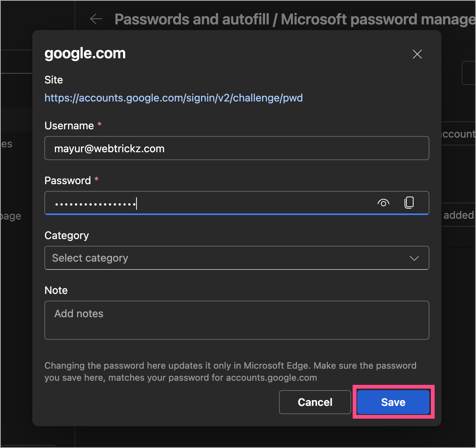Screen dimensions: 476x448
Task: Copy the password using the copy icon
Action: (x=409, y=203)
